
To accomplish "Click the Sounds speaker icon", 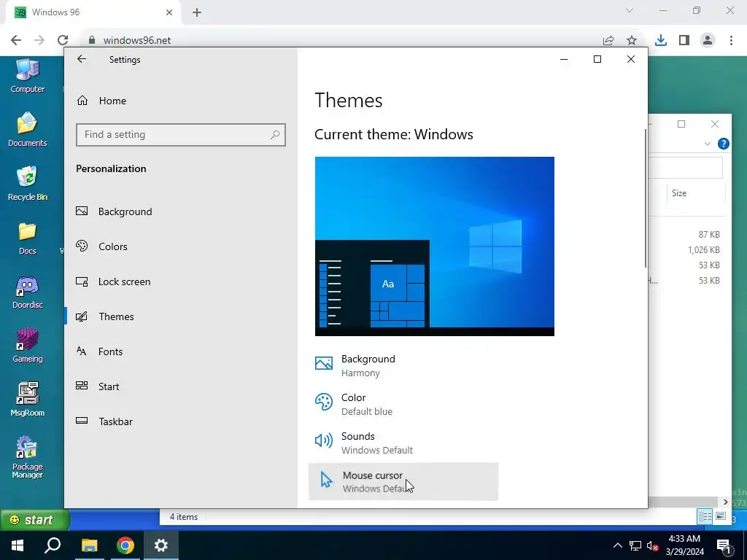I will point(323,441).
